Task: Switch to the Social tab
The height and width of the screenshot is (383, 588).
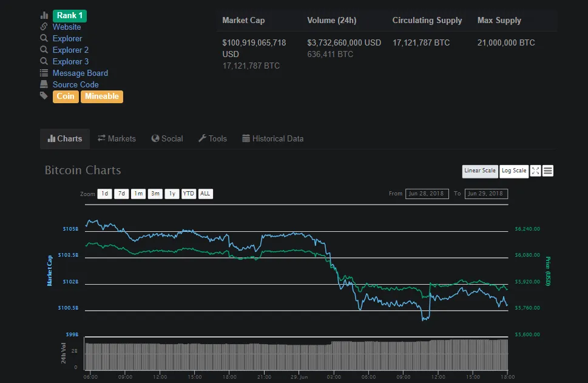Action: (x=167, y=139)
